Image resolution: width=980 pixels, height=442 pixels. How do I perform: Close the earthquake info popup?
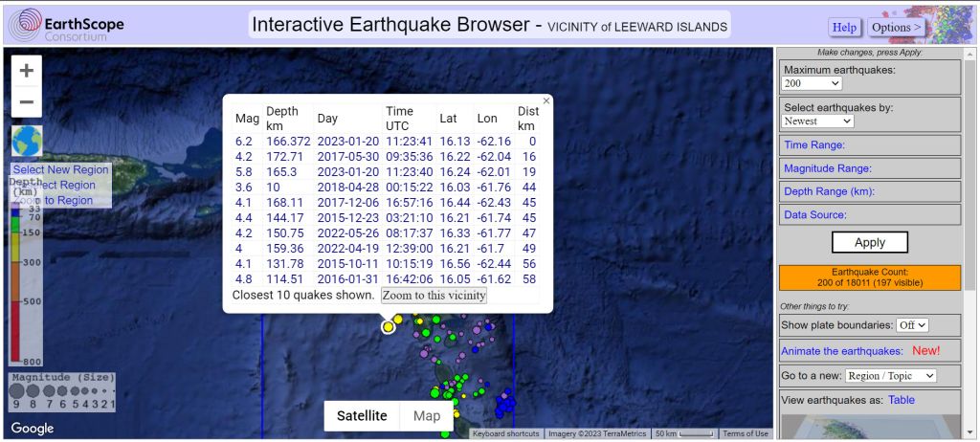[x=546, y=100]
